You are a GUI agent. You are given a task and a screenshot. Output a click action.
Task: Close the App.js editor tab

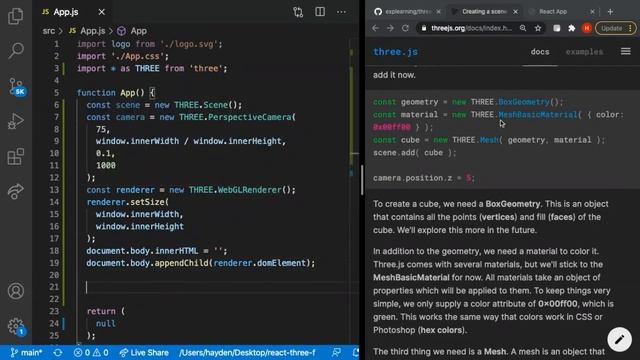101,12
